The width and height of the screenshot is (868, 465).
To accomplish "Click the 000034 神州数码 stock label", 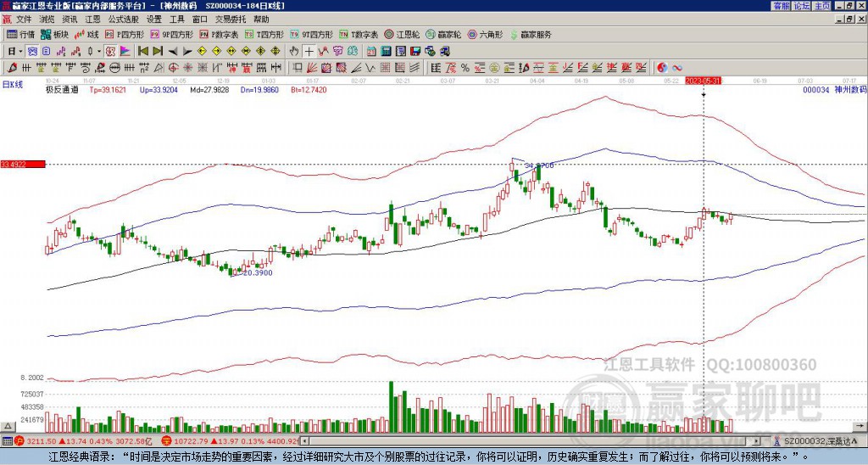I will point(834,89).
